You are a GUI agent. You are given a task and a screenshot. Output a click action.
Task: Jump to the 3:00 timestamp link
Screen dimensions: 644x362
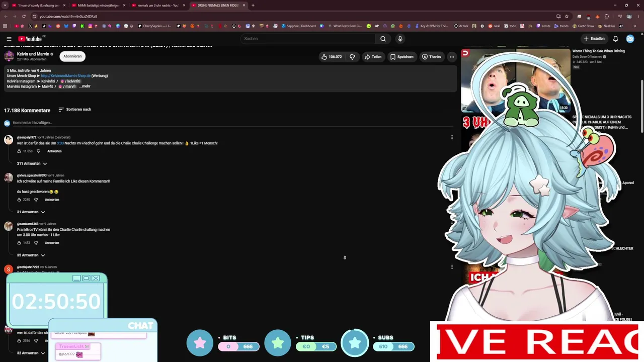pos(60,143)
